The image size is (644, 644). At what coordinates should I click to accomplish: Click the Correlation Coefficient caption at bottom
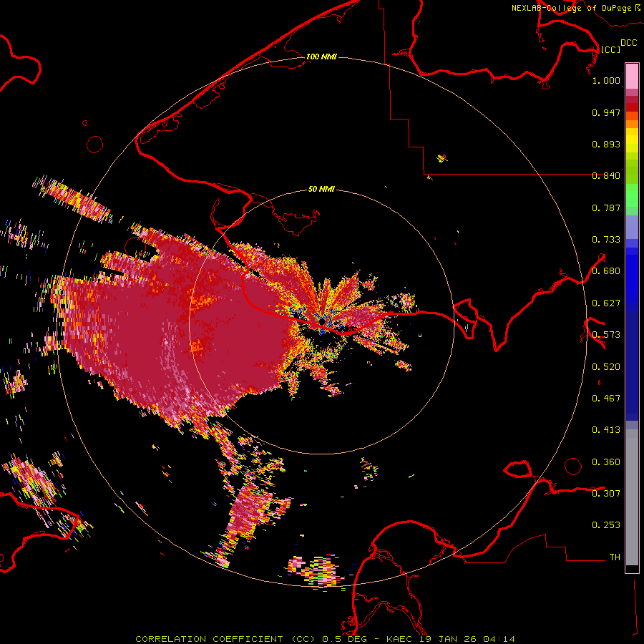325,639
